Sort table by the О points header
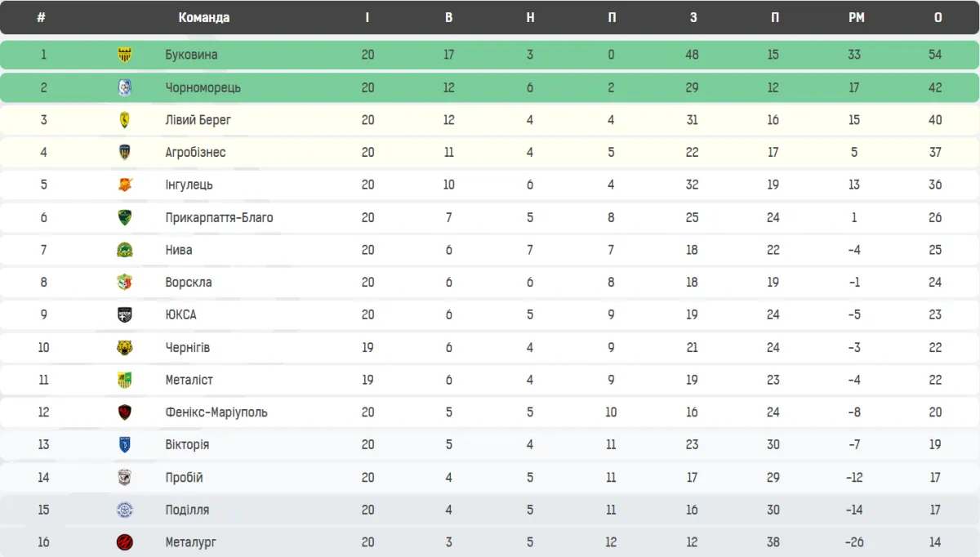The width and height of the screenshot is (980, 557). click(x=938, y=18)
